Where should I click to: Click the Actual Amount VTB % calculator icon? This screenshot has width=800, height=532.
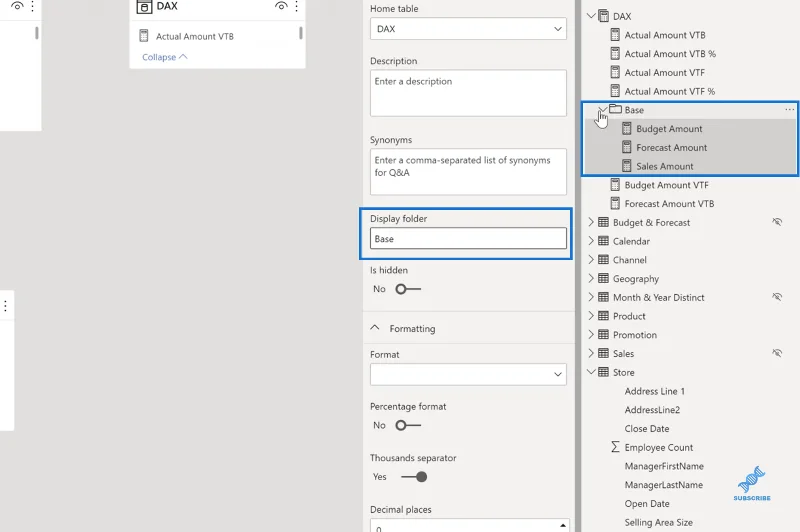[x=615, y=54]
